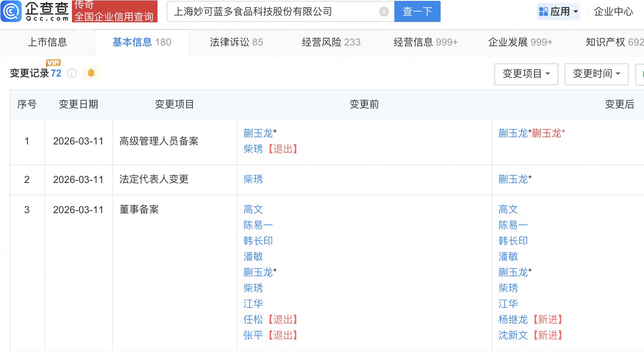Click the change record notification bell

(91, 73)
